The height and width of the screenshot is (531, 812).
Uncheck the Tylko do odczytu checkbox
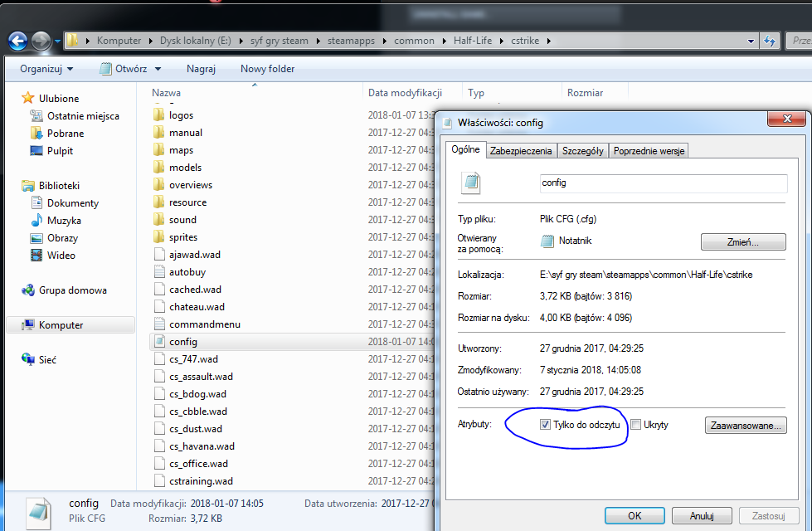[545, 425]
